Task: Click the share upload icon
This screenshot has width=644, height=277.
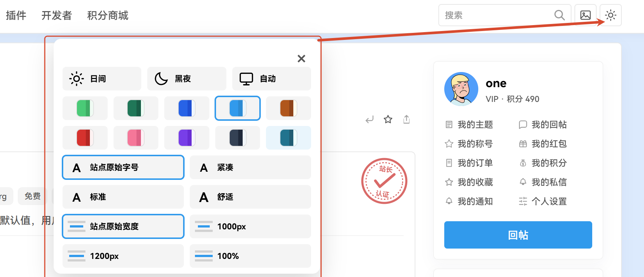Action: tap(407, 119)
